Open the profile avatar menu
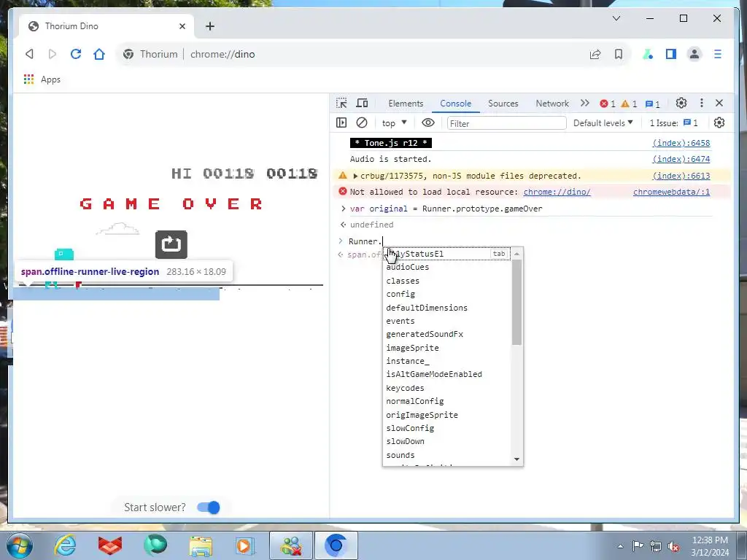This screenshot has width=747, height=560. [x=694, y=54]
